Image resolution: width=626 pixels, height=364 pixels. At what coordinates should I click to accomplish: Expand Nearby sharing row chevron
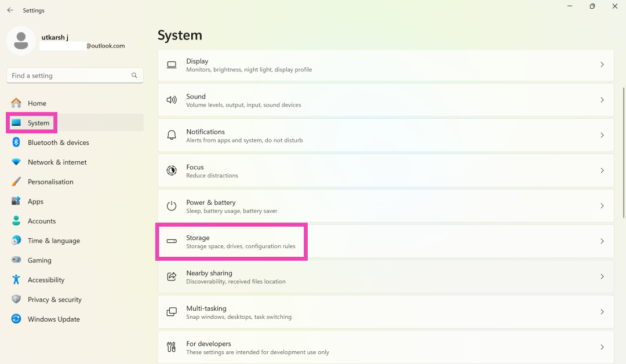point(602,276)
